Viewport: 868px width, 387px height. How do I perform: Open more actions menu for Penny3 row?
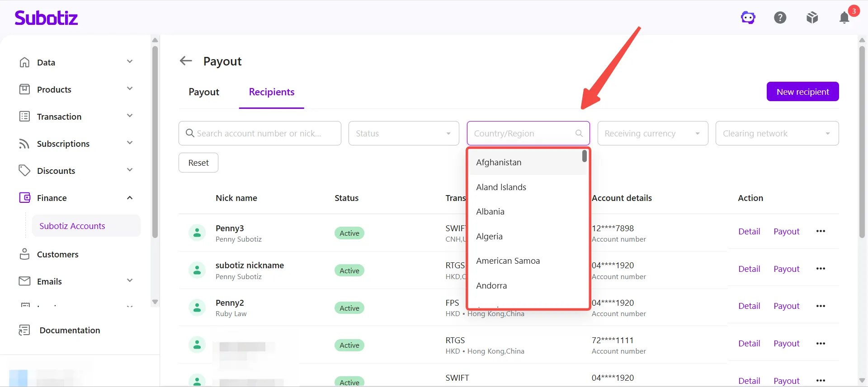click(821, 231)
